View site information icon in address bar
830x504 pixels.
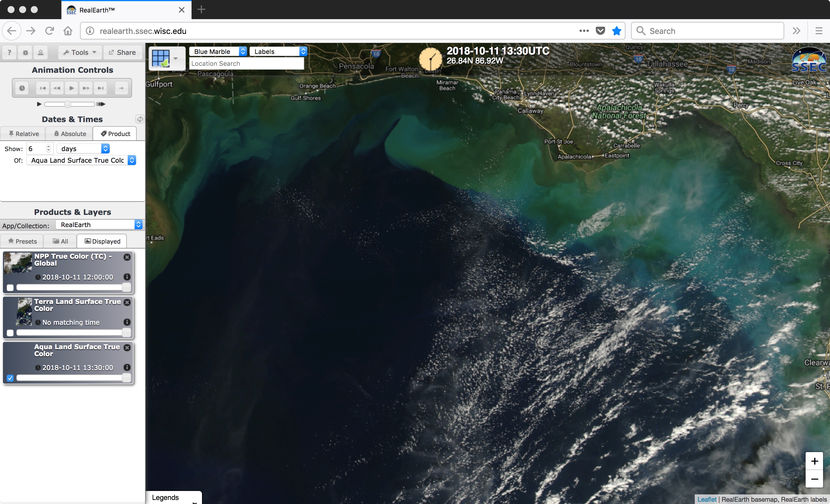pyautogui.click(x=90, y=31)
